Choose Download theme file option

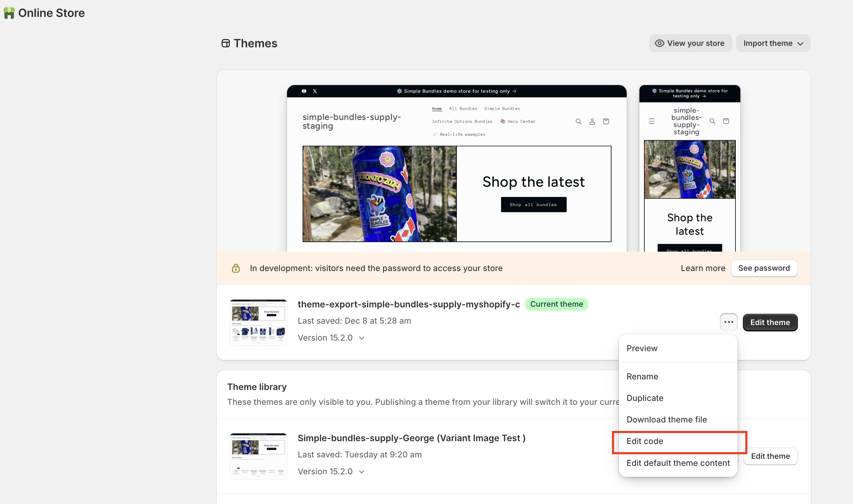(666, 420)
